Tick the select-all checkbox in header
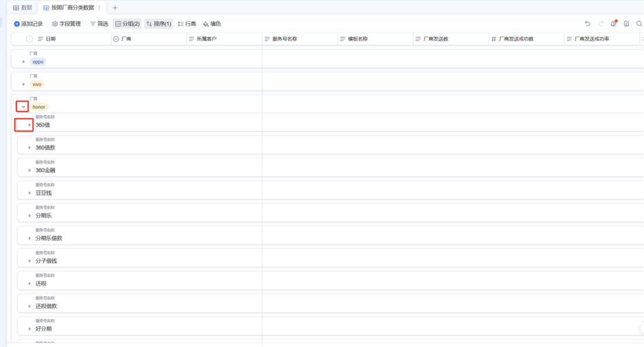644x347 pixels. pos(29,39)
